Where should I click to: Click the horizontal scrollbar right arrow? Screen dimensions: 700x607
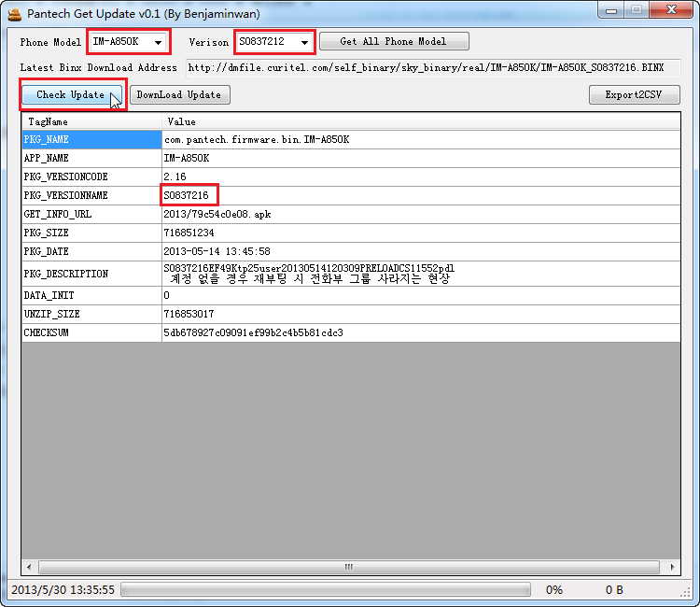[x=672, y=567]
